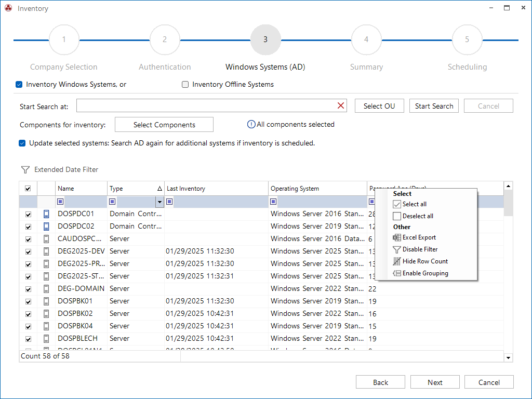This screenshot has width=532, height=399.
Task: Uncheck the DEG2025-DEV row checkbox
Action: (28, 252)
